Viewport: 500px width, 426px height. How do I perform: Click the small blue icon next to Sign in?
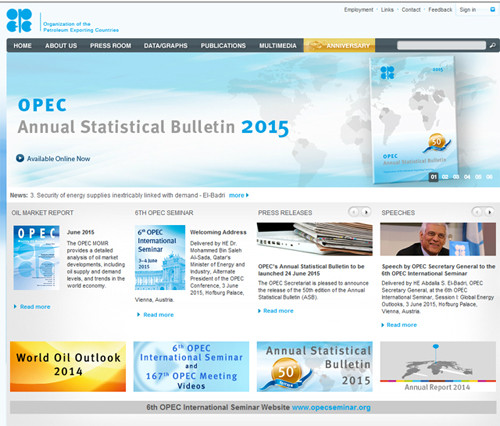(x=492, y=10)
